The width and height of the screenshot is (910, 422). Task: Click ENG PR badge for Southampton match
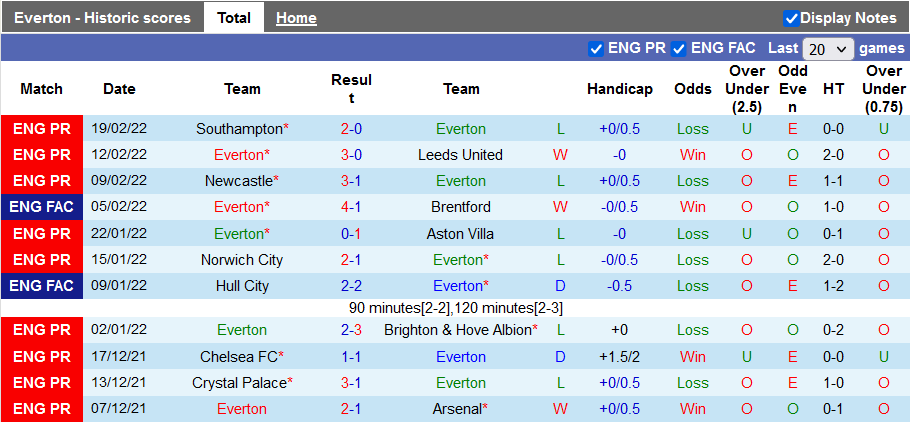(x=42, y=129)
